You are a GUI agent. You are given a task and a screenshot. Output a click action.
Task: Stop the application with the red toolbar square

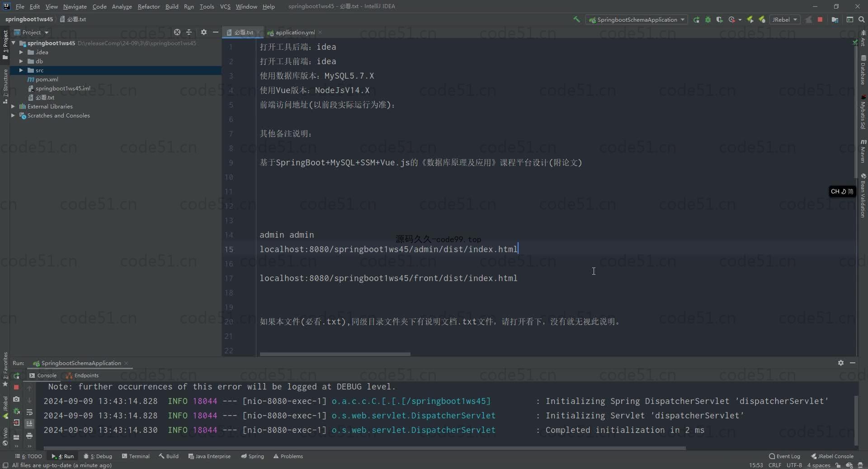click(x=820, y=19)
